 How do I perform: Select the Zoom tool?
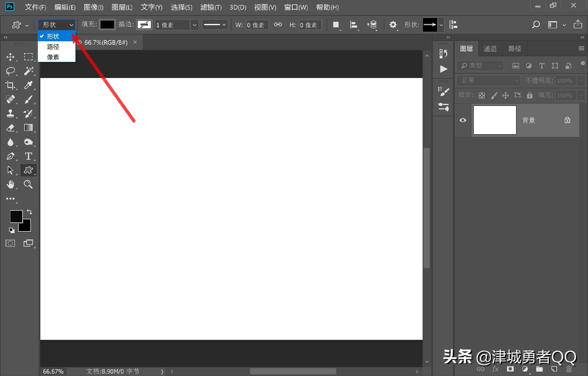point(28,184)
